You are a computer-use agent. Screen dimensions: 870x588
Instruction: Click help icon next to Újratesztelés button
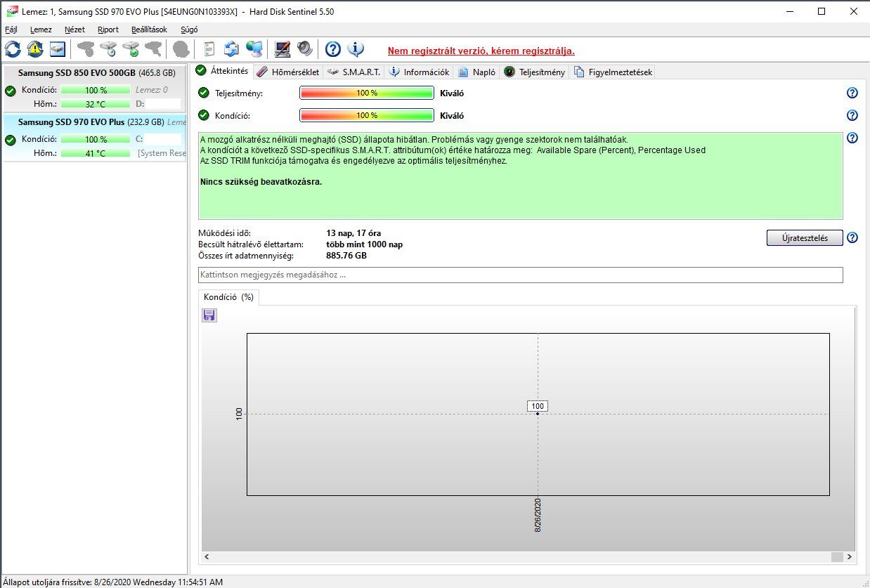852,237
